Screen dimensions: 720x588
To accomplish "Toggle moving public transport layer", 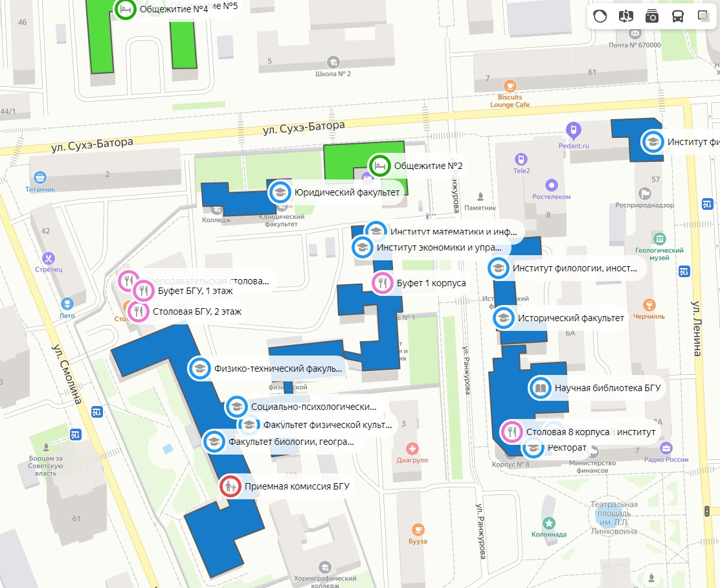I will 678,16.
